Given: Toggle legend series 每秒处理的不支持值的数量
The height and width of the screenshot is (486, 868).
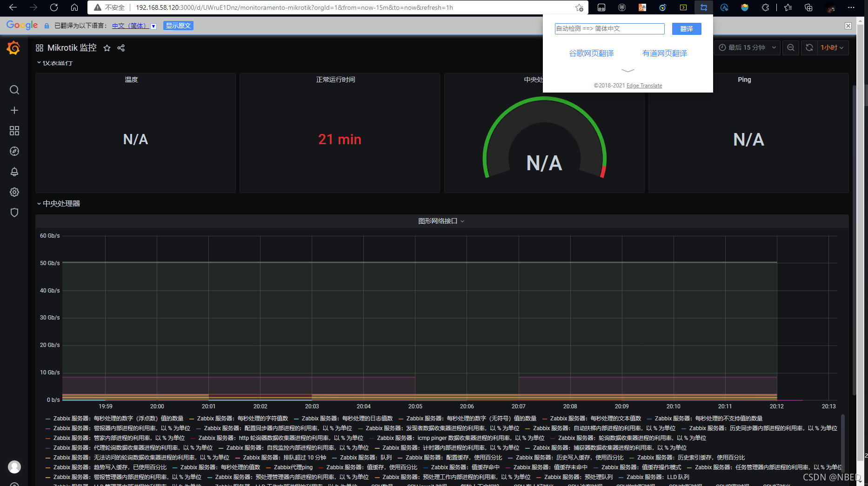Looking at the screenshot, I should click(705, 418).
